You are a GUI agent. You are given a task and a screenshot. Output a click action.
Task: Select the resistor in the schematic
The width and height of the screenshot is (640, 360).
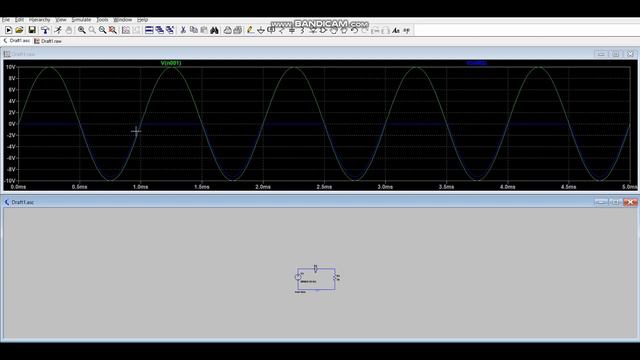(335, 277)
